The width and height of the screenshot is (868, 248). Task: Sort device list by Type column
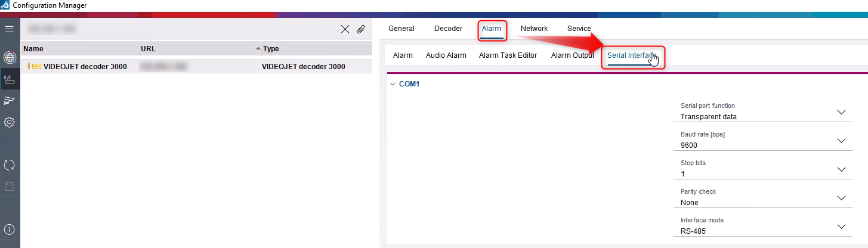coord(316,49)
